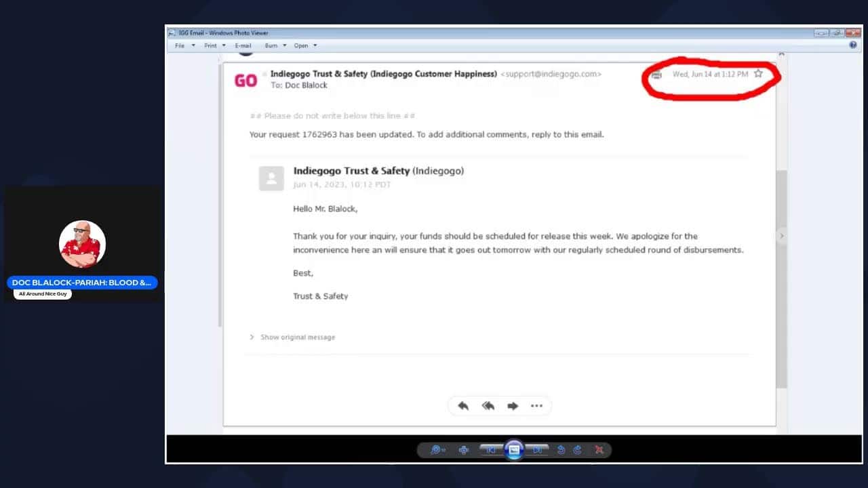The width and height of the screenshot is (868, 488).
Task: Rotate the image clockwise
Action: [578, 449]
